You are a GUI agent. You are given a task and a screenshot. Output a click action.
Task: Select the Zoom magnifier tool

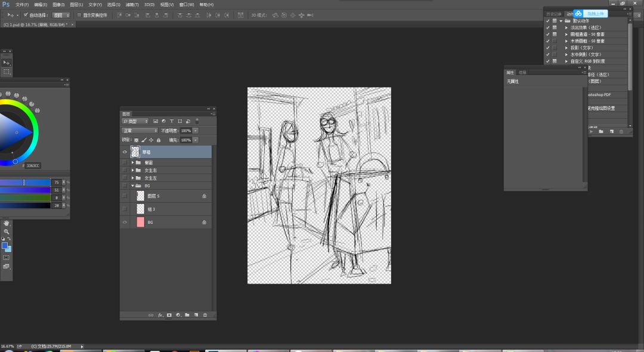pyautogui.click(x=7, y=231)
